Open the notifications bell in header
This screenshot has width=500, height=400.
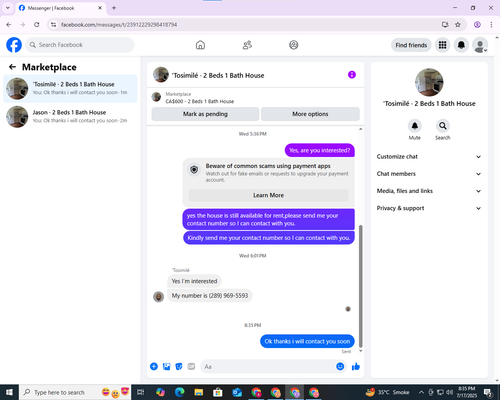(461, 45)
